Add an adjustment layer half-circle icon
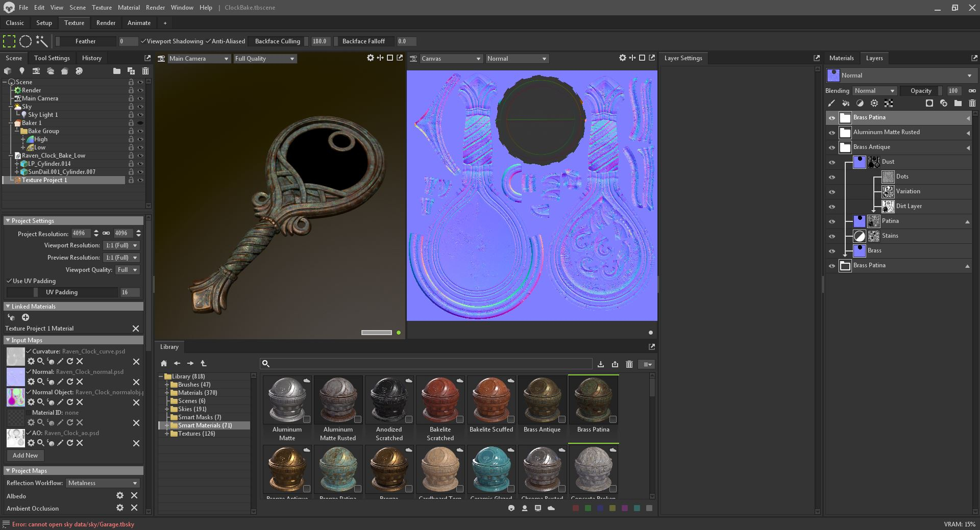 pos(860,103)
